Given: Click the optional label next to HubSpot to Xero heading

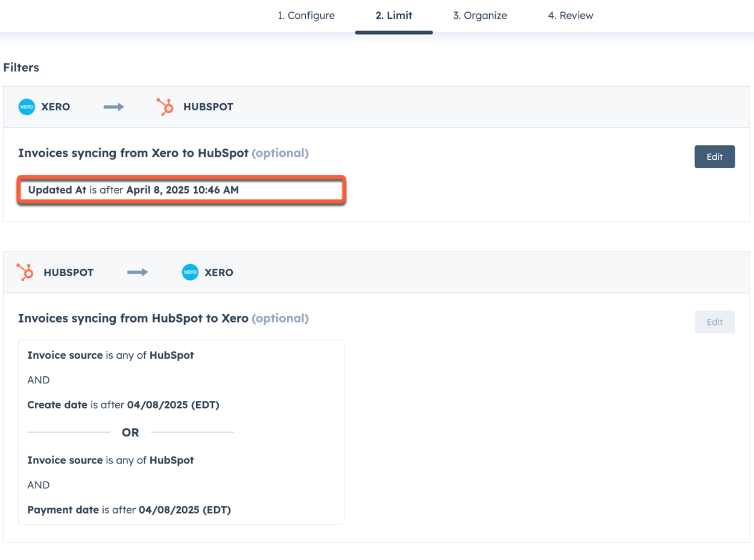Looking at the screenshot, I should click(280, 318).
